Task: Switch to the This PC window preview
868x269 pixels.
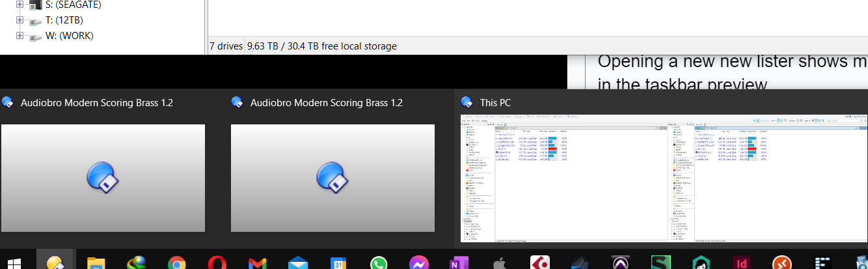Action: (x=664, y=178)
